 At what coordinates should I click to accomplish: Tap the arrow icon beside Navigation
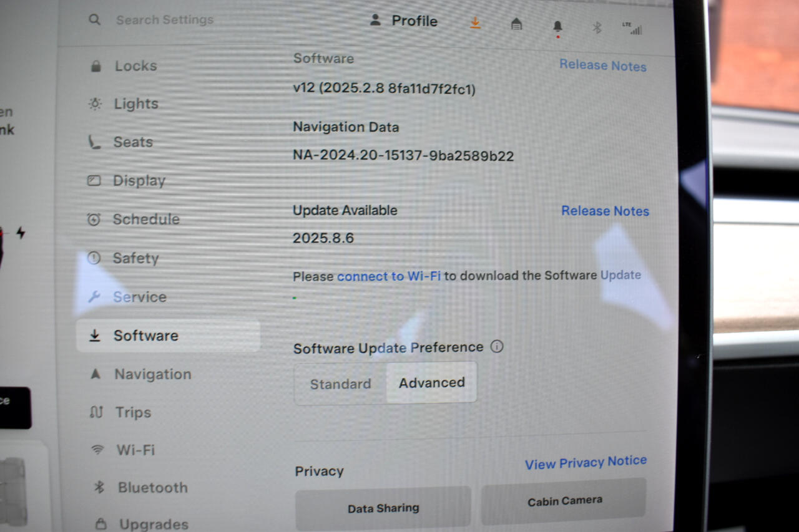click(x=96, y=374)
